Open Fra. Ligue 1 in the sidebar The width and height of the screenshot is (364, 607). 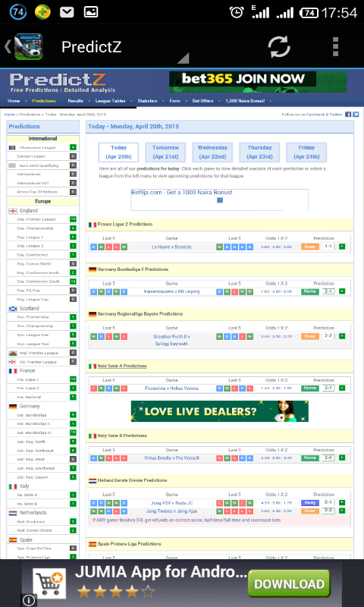point(28,380)
